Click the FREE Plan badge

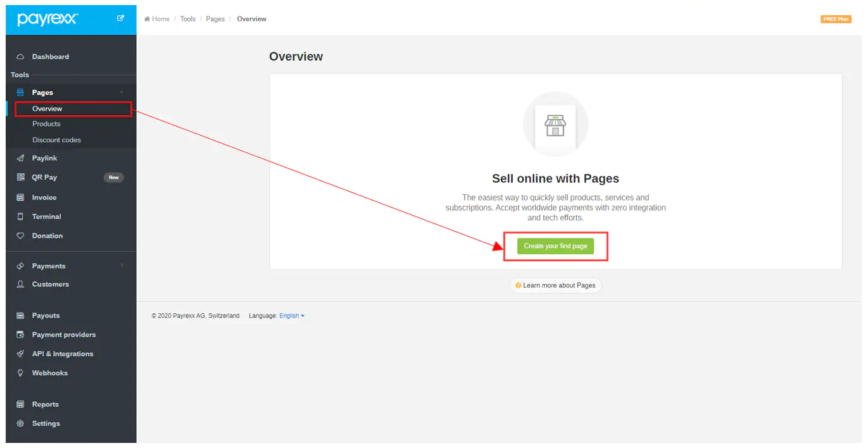835,19
